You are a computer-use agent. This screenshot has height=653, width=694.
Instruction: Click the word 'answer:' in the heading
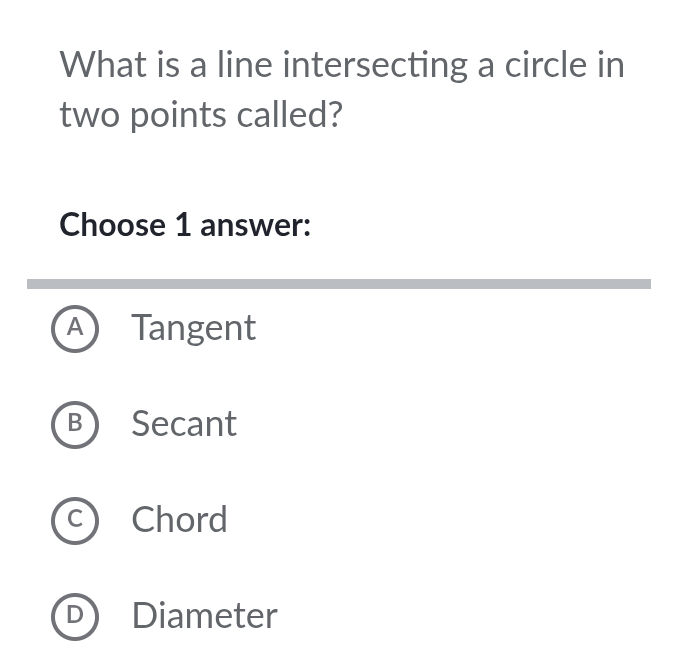coord(256,226)
